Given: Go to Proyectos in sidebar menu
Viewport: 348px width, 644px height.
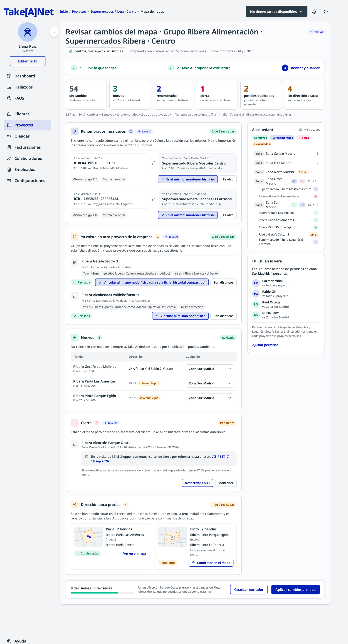Looking at the screenshot, I should [x=28, y=125].
